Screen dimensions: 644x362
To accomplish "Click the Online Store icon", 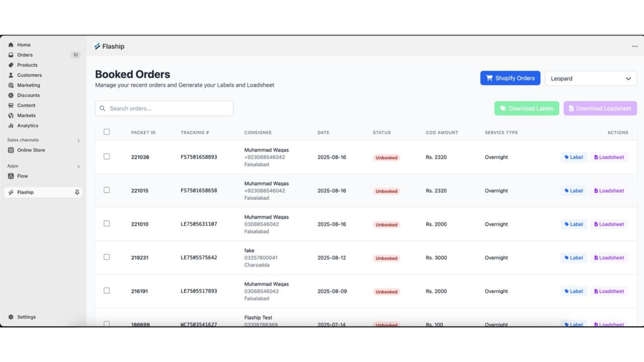I will click(x=11, y=150).
